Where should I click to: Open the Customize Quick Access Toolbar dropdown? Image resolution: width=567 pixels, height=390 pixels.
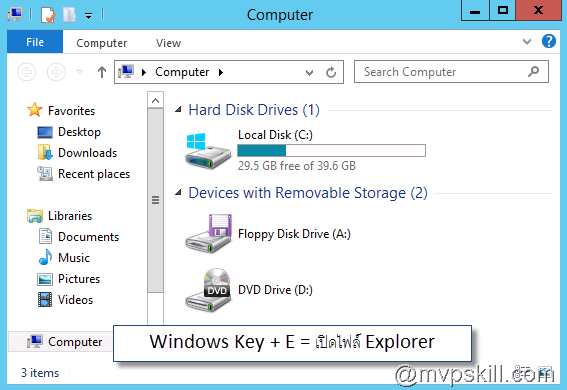coord(89,16)
